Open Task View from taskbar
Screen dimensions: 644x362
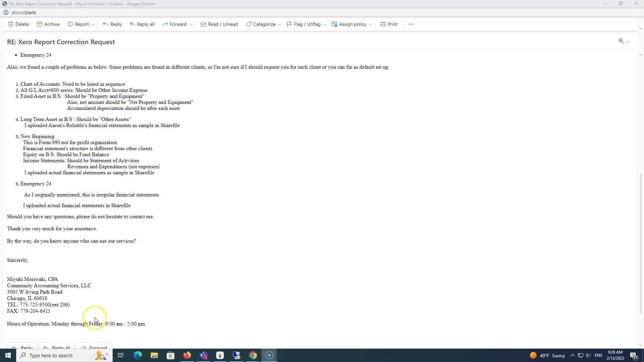[x=121, y=355]
